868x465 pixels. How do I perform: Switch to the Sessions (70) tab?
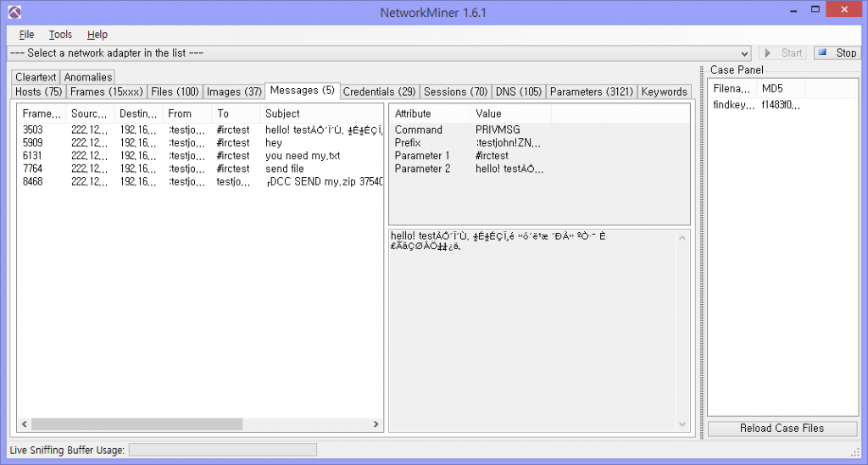point(455,91)
